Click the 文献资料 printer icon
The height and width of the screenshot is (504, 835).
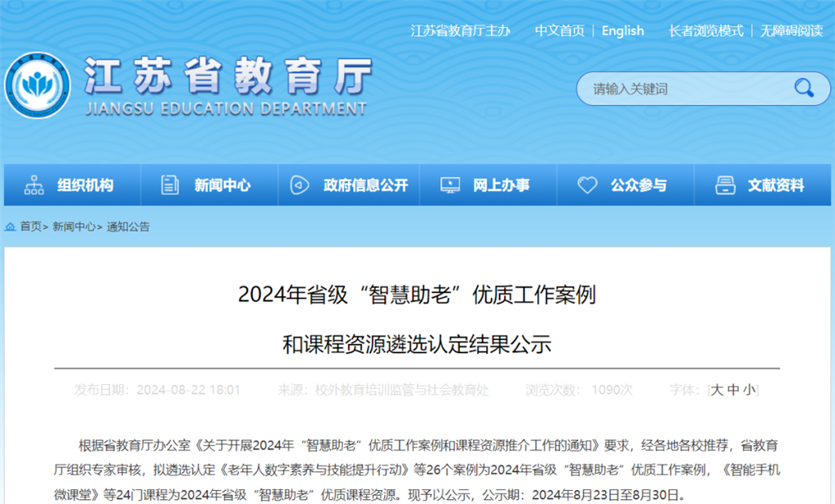(x=725, y=185)
